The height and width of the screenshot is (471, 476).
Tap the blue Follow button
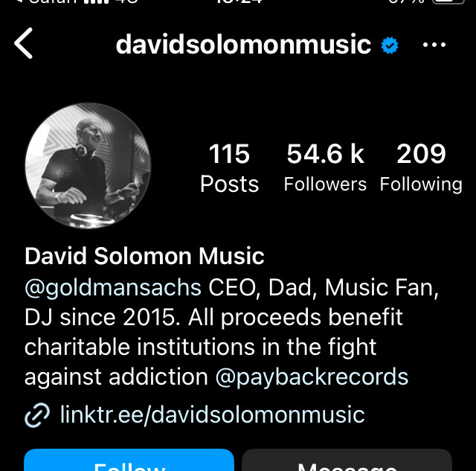tap(129, 460)
